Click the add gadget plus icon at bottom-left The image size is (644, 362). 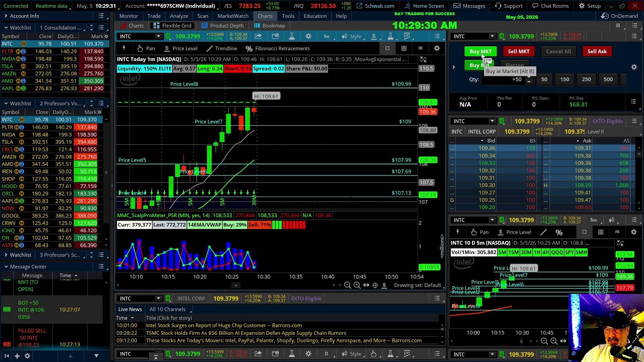[x=17, y=356]
